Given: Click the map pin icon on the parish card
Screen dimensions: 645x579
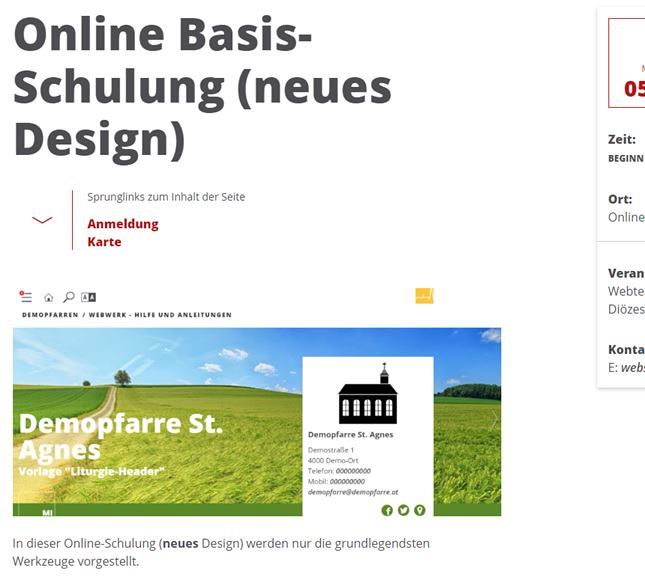Looking at the screenshot, I should 419,510.
